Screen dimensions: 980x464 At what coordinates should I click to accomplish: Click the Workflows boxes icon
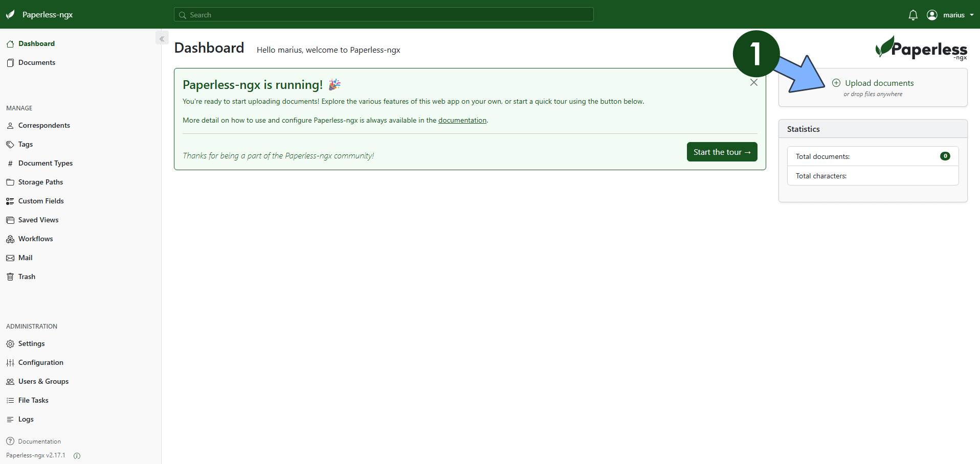point(10,239)
